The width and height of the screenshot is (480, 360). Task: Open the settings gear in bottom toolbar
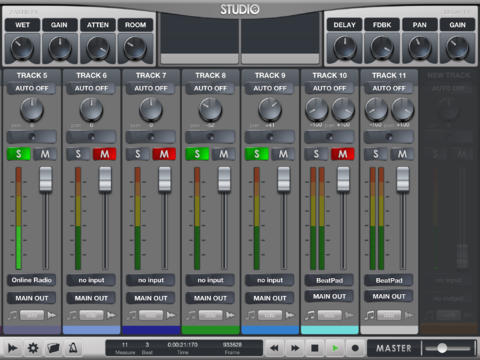pyautogui.click(x=33, y=348)
